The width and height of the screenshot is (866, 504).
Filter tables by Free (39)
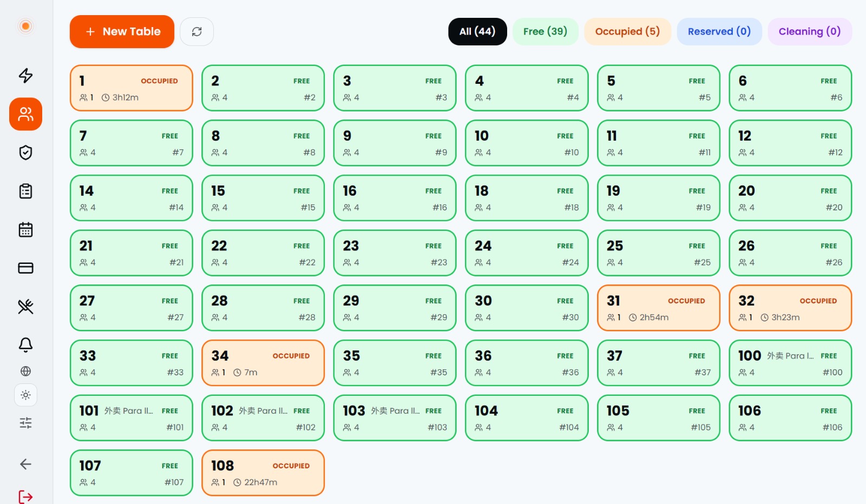[545, 31]
